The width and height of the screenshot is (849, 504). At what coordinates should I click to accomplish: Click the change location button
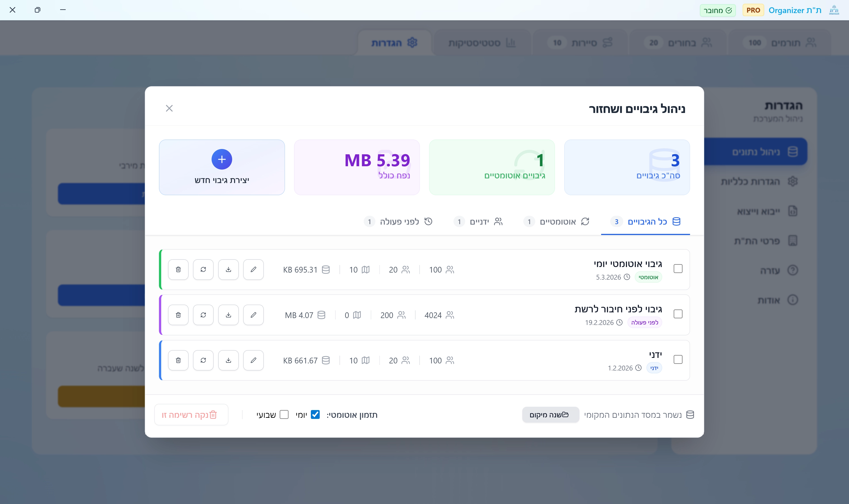click(550, 415)
